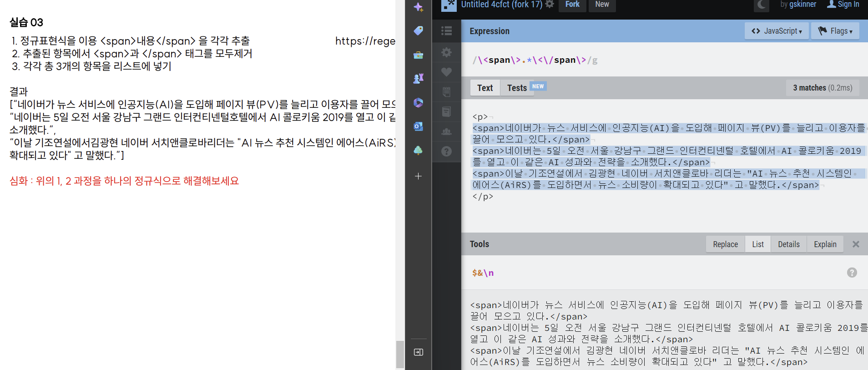The image size is (868, 370).
Task: Open RegExr menu list icon
Action: [447, 30]
